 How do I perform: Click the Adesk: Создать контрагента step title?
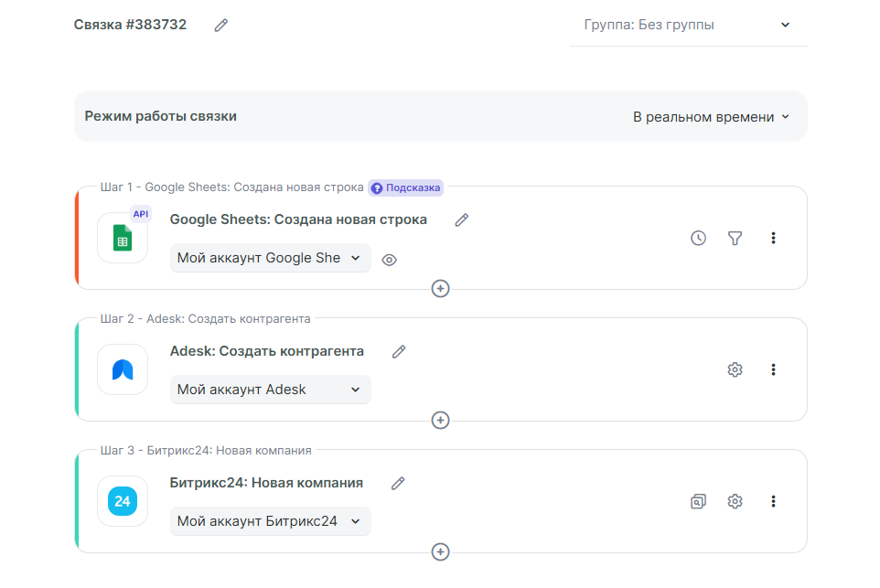(x=267, y=351)
